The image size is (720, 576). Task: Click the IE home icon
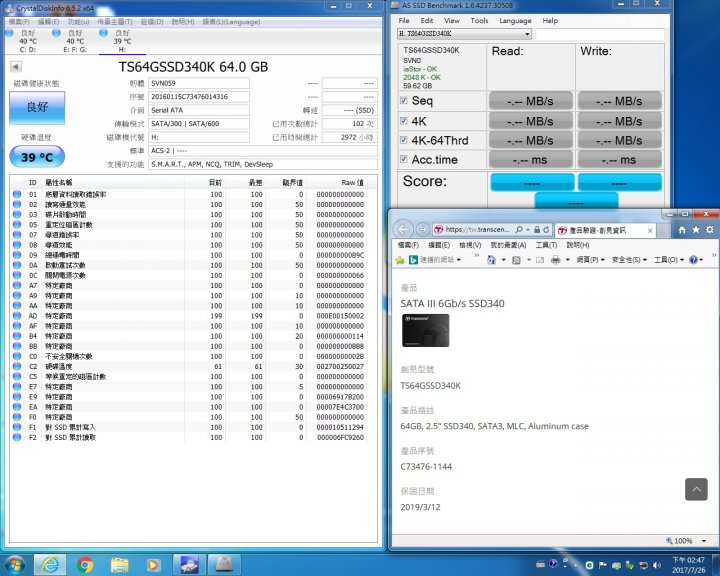[x=682, y=230]
